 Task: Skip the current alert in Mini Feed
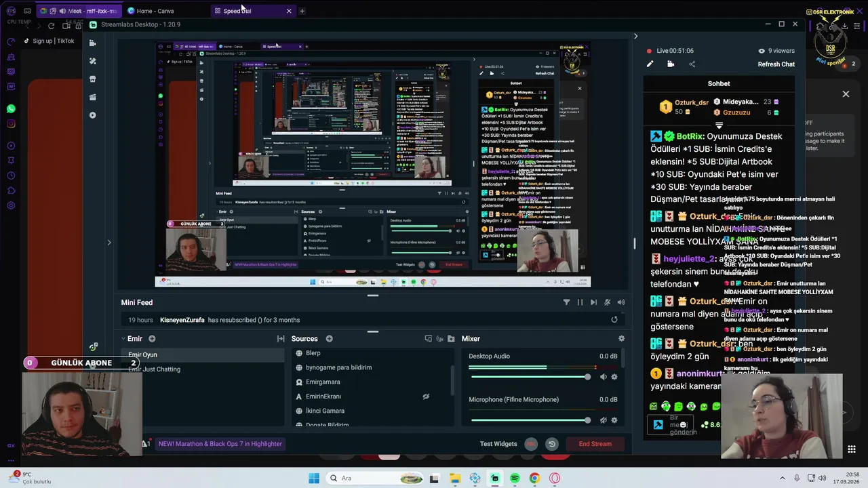pos(593,302)
